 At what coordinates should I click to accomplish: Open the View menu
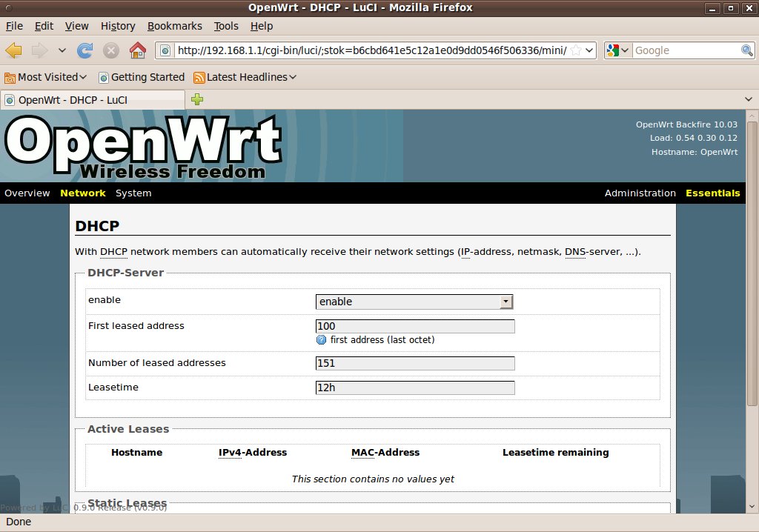pyautogui.click(x=77, y=26)
